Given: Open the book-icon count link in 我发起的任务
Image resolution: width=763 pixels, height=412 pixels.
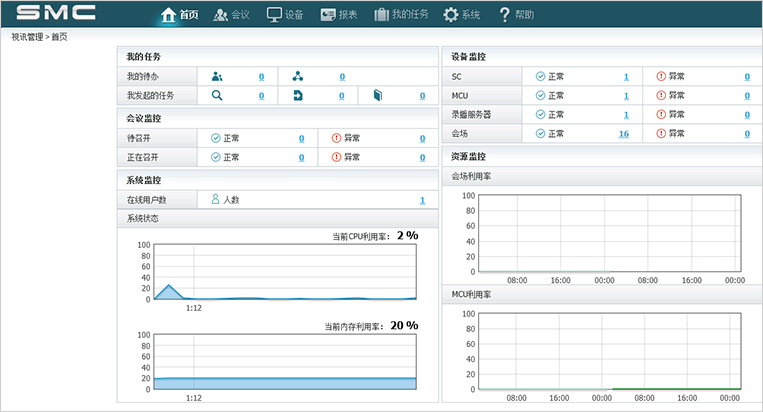Looking at the screenshot, I should coord(422,96).
